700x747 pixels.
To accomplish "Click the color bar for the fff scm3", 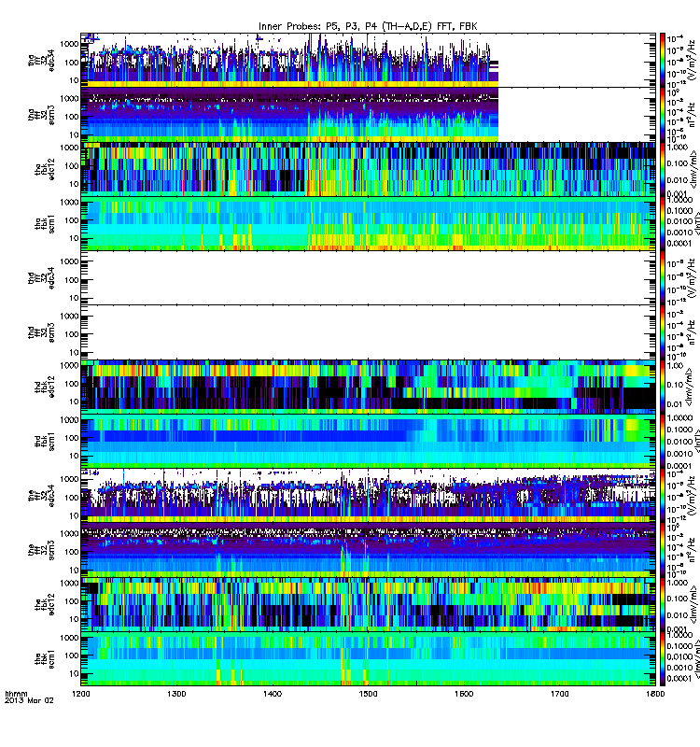I will point(663,550).
